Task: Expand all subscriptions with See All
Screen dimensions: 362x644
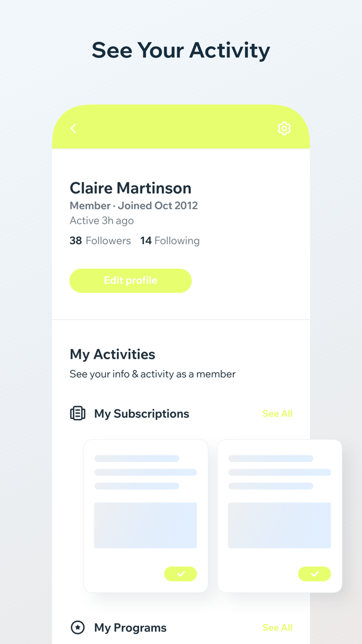Action: coord(277,413)
